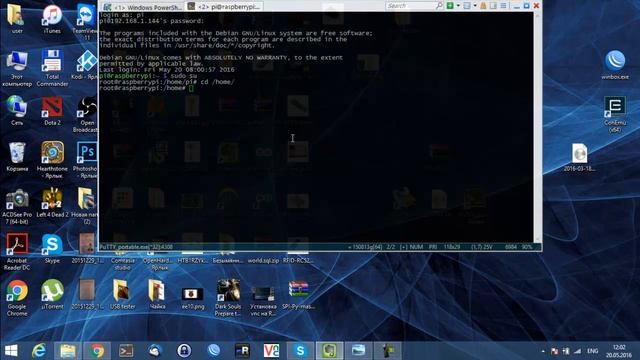
Task: Select the Dota 2 desktop icon
Action: (x=52, y=111)
